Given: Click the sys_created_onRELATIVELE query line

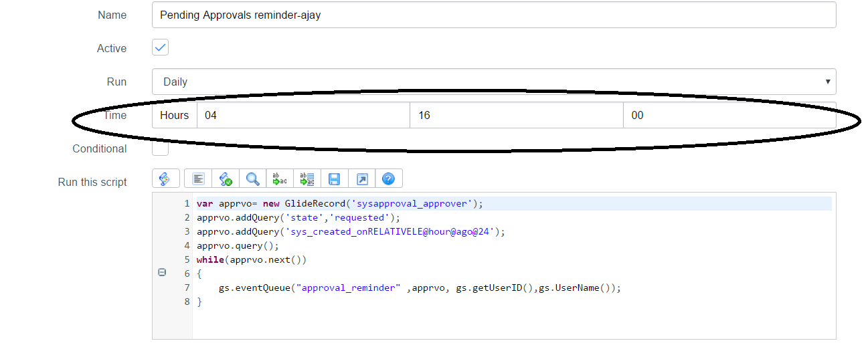Looking at the screenshot, I should (351, 231).
